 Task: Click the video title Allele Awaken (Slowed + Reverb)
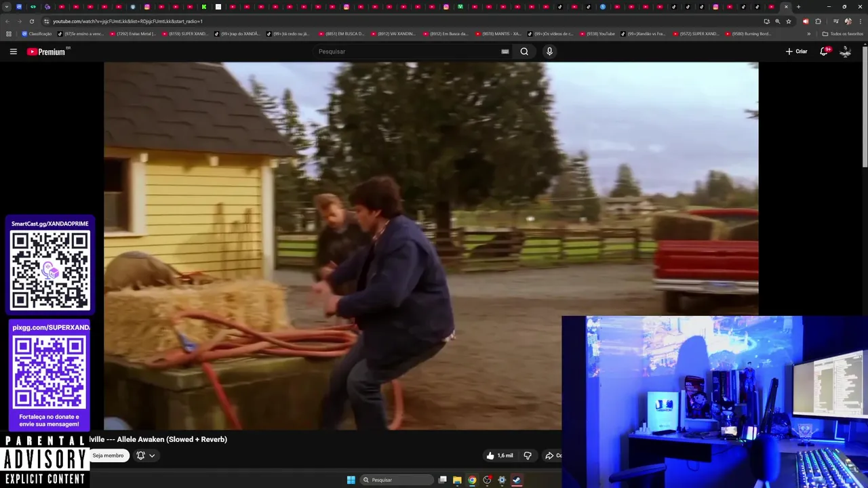tap(172, 439)
